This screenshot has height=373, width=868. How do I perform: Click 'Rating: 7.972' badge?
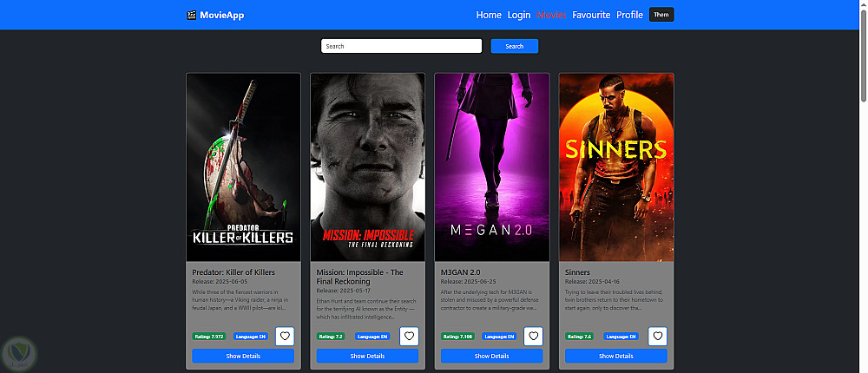click(209, 336)
